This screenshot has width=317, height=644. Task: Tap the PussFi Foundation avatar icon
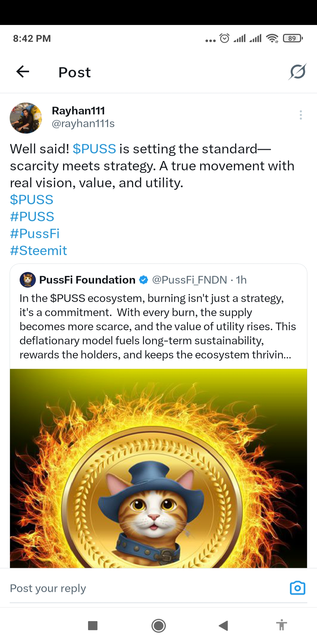click(28, 280)
